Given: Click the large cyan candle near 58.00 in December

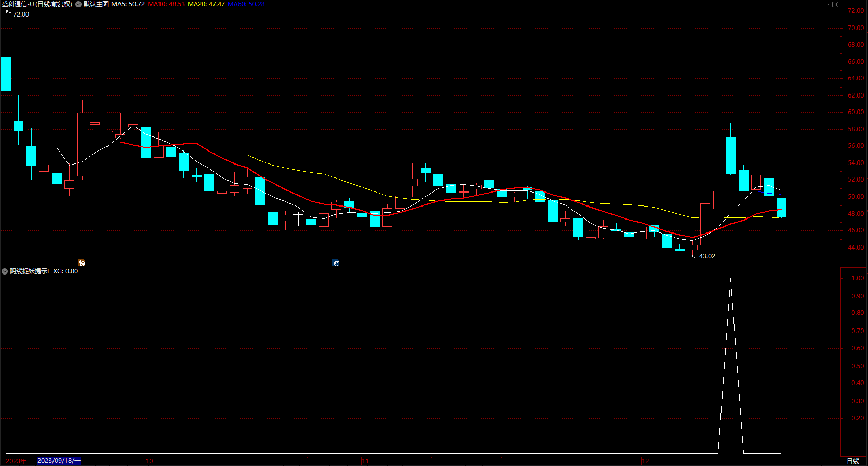Looking at the screenshot, I should coord(730,155).
